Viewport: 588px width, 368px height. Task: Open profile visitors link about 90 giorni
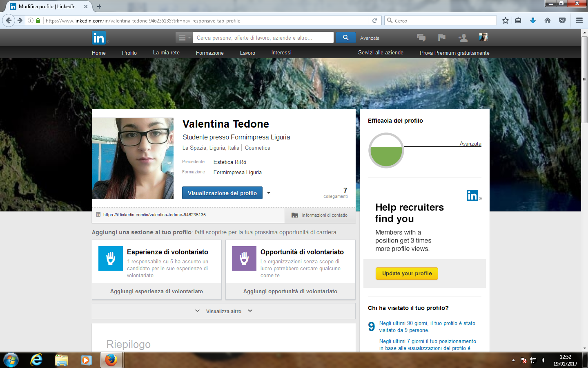[427, 327]
